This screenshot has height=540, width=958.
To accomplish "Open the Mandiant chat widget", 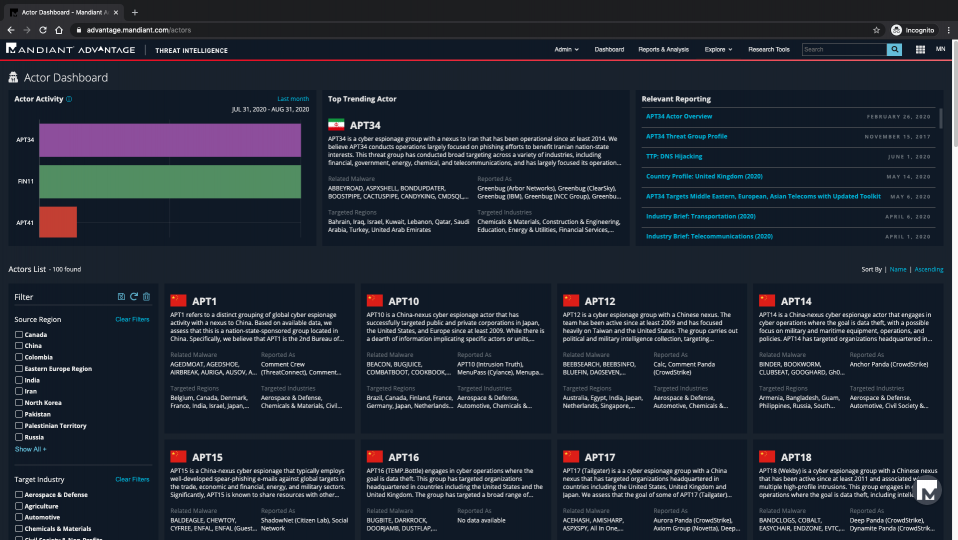I will [x=927, y=491].
